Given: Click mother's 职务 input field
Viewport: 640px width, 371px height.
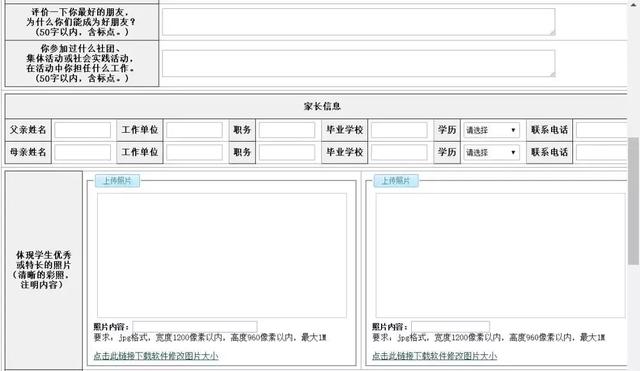Looking at the screenshot, I should pyautogui.click(x=287, y=152).
